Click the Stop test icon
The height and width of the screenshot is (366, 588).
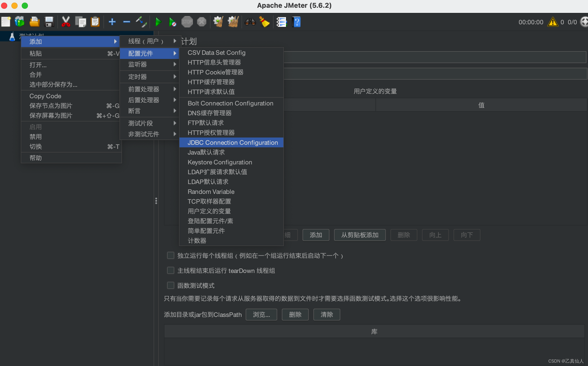point(187,22)
